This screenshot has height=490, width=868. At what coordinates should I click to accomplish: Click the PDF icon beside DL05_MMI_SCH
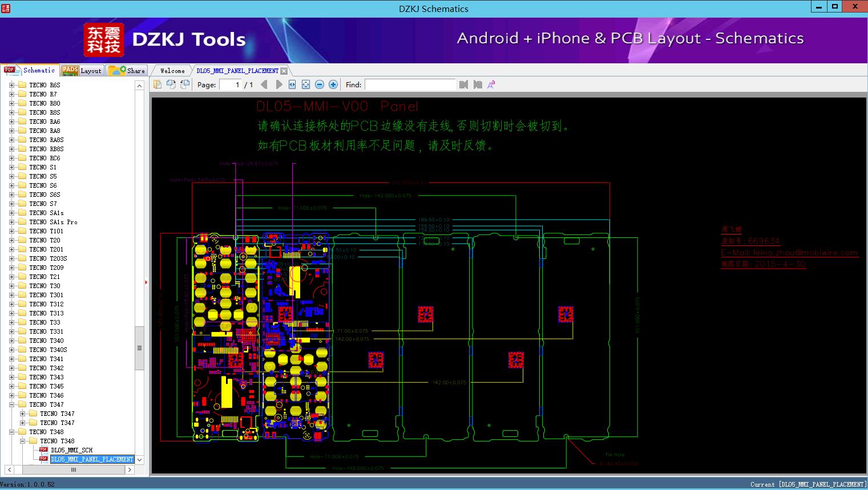(x=43, y=450)
